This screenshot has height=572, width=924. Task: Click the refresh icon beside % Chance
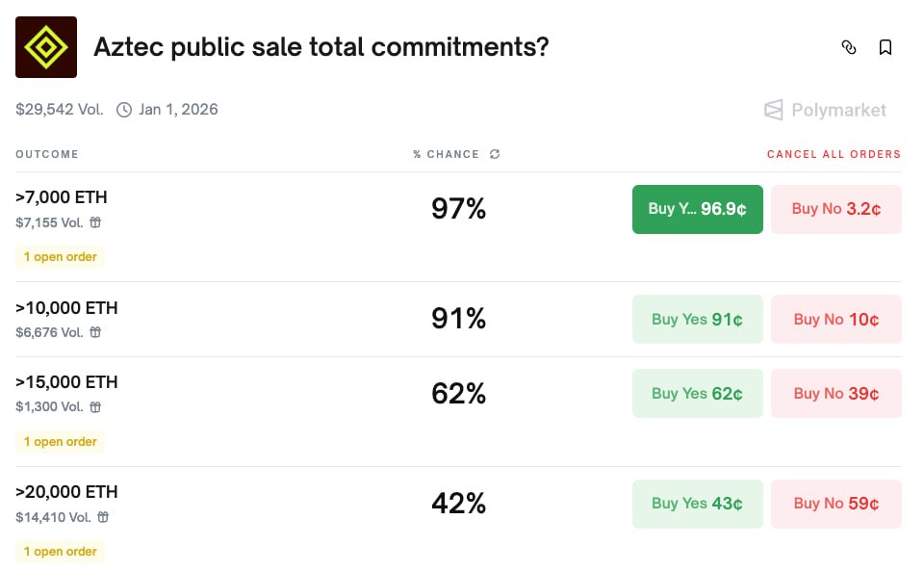(x=495, y=154)
